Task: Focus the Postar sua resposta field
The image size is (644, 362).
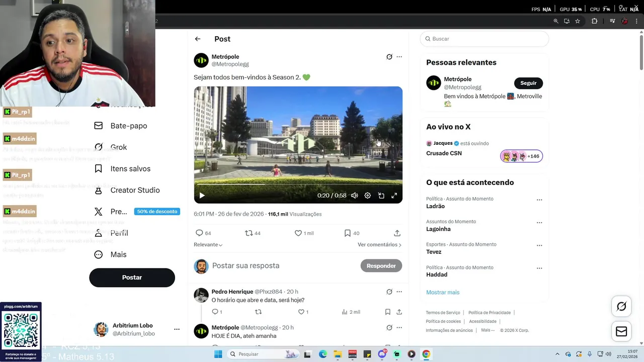Action: [x=284, y=266]
